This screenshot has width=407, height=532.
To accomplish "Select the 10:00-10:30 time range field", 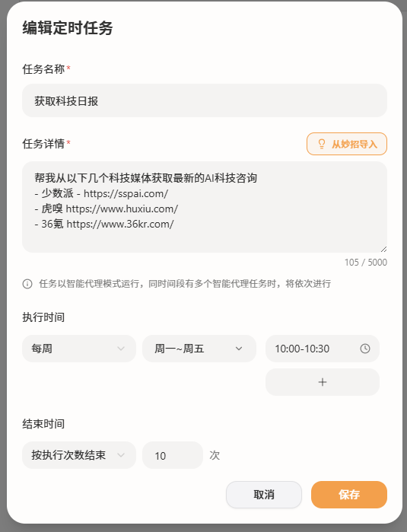I will point(323,349).
